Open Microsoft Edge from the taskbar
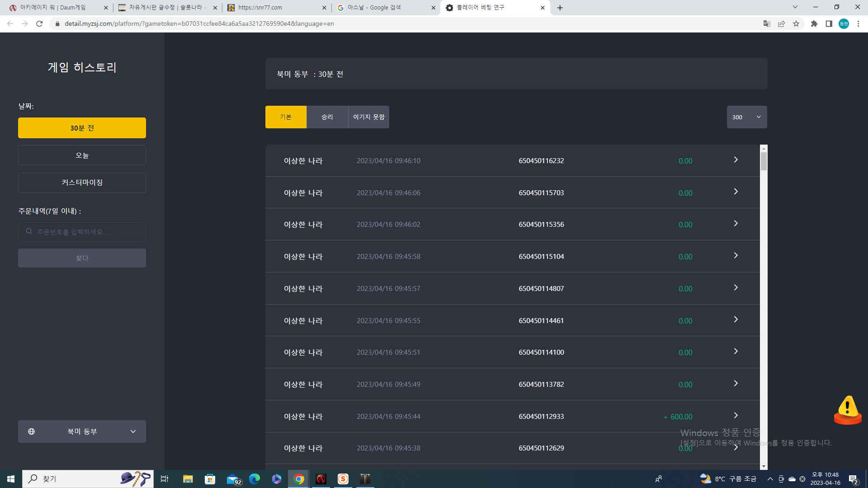868x488 pixels. click(255, 479)
